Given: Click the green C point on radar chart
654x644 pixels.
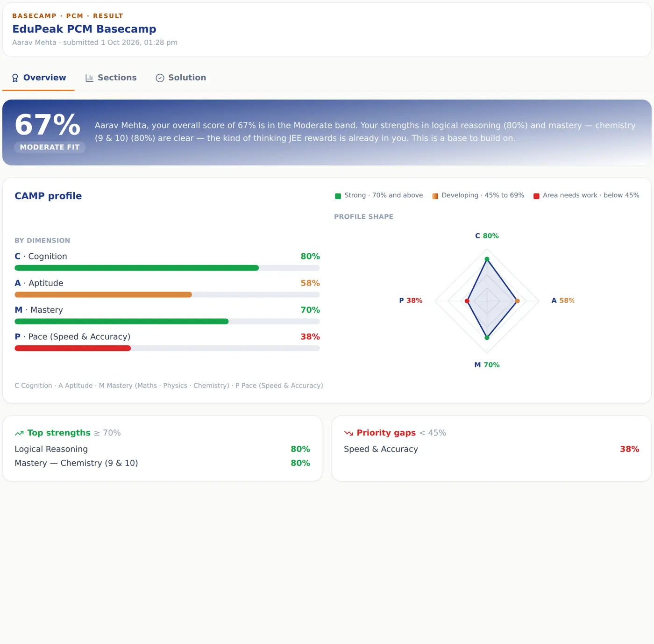Looking at the screenshot, I should pyautogui.click(x=487, y=259).
